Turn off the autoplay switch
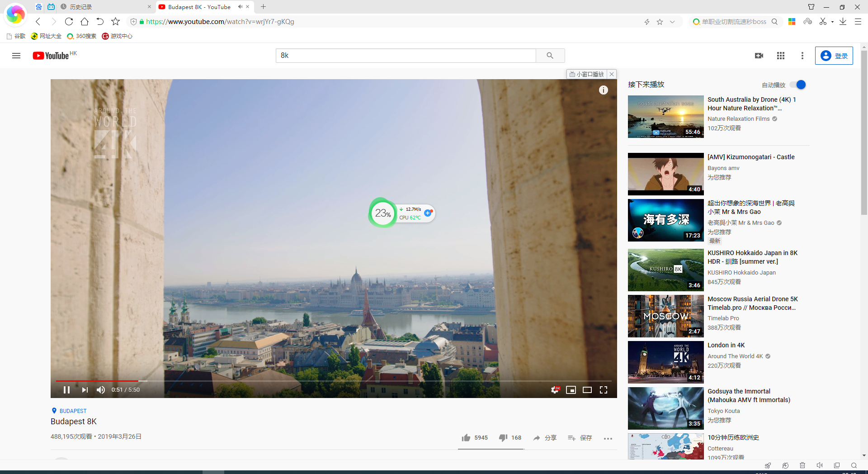This screenshot has width=868, height=474. [x=798, y=85]
